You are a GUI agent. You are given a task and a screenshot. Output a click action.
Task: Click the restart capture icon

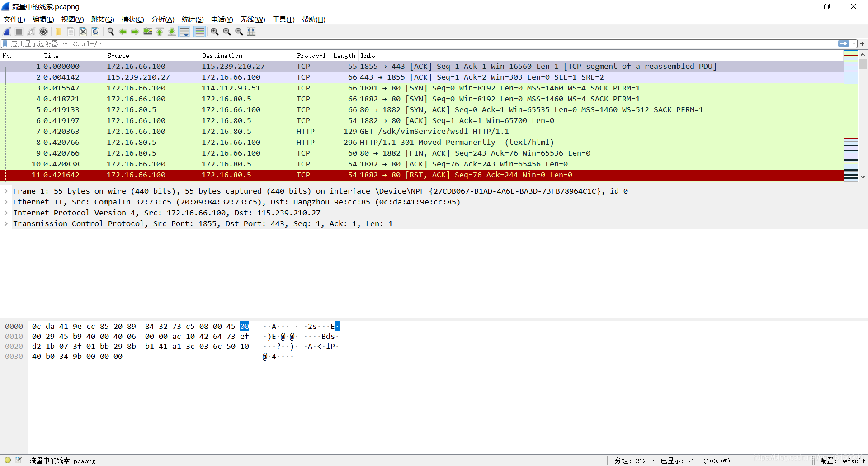[31, 32]
